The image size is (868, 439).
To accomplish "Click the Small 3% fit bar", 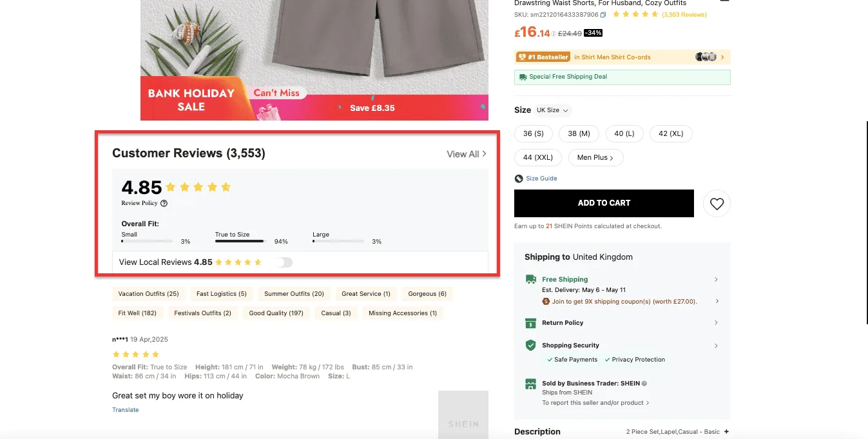I will pos(147,241).
